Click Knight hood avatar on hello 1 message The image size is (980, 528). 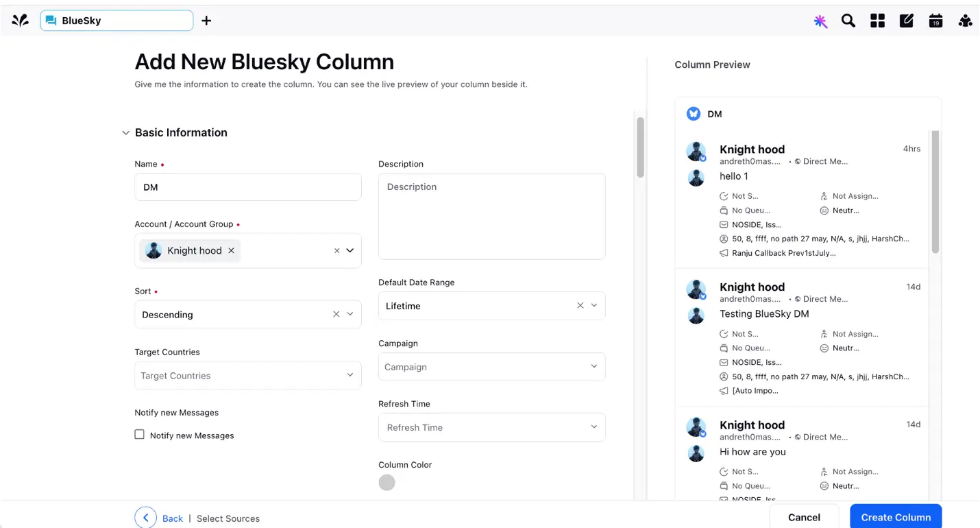pos(696,152)
